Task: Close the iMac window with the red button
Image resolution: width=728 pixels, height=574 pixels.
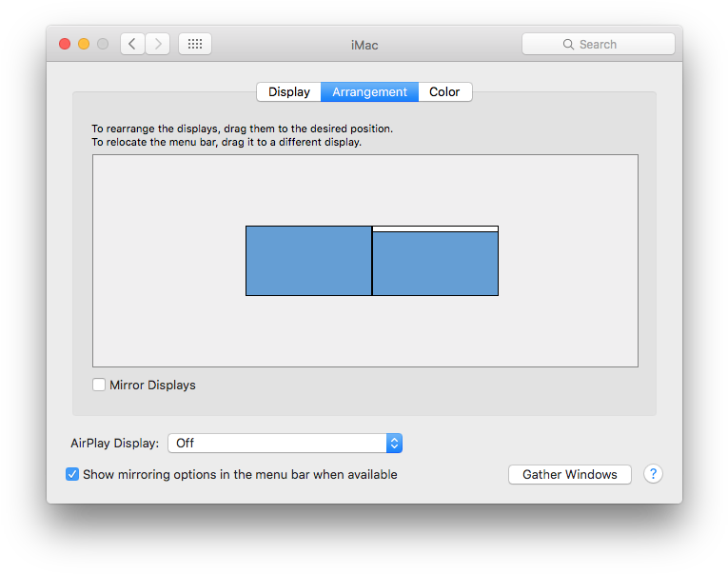Action: click(x=65, y=44)
